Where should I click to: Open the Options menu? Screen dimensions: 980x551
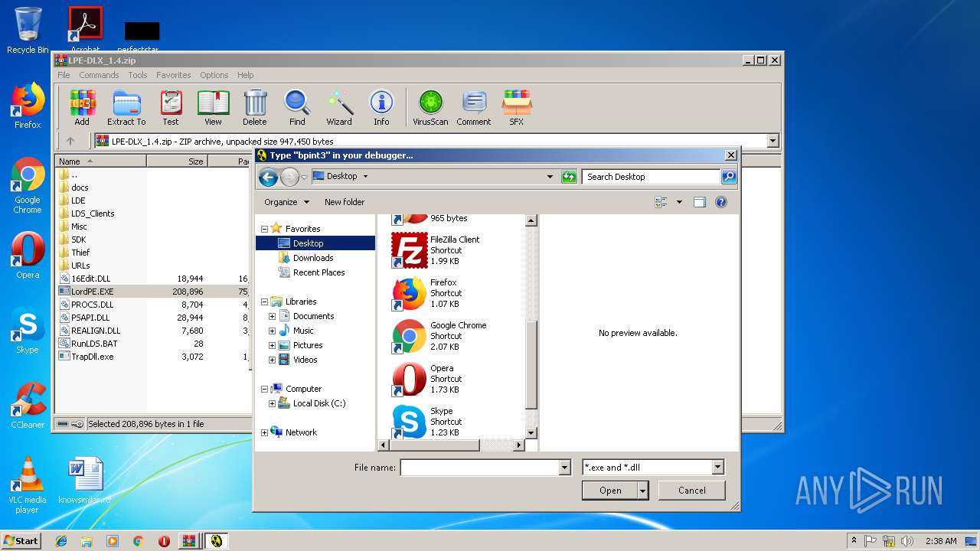pos(214,75)
